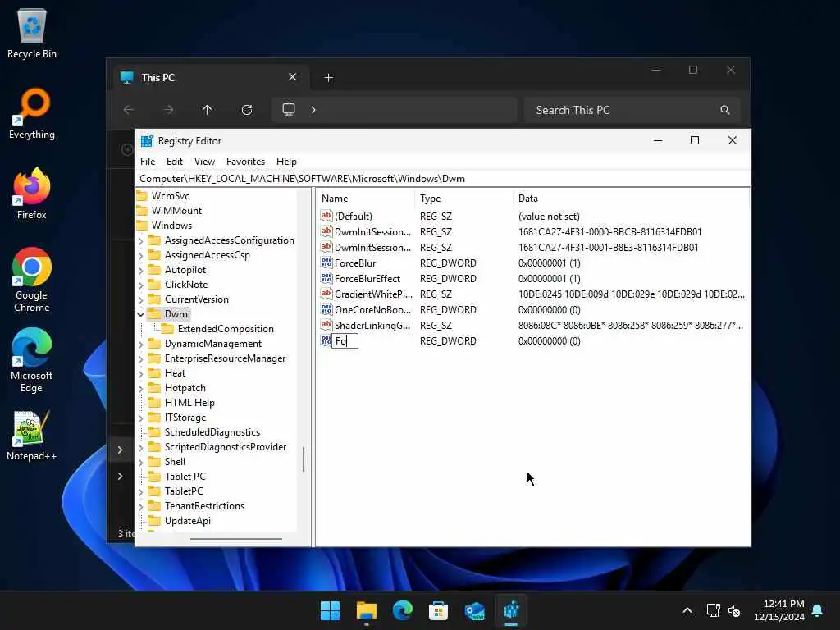The width and height of the screenshot is (840, 630).
Task: Click the registry address path bar
Action: 442,179
